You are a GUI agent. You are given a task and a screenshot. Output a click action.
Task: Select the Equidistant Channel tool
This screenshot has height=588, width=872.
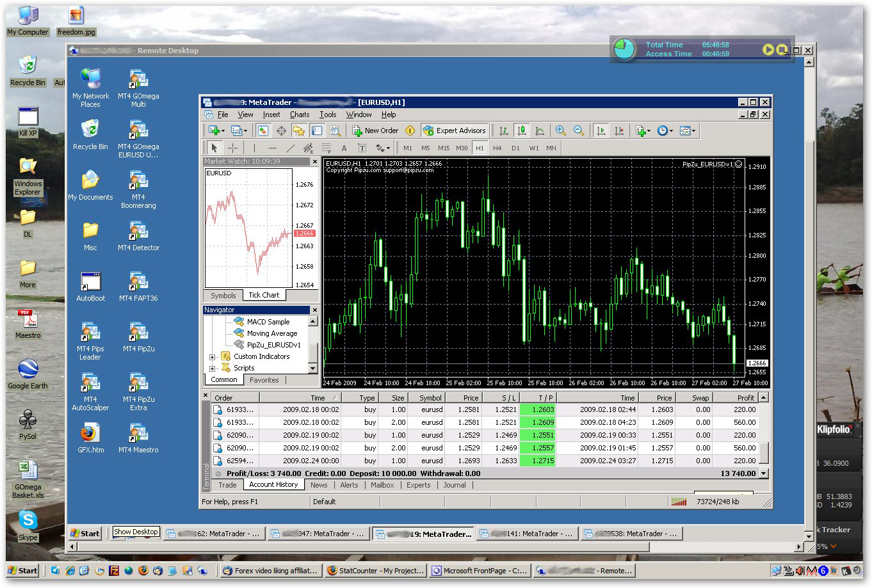308,148
